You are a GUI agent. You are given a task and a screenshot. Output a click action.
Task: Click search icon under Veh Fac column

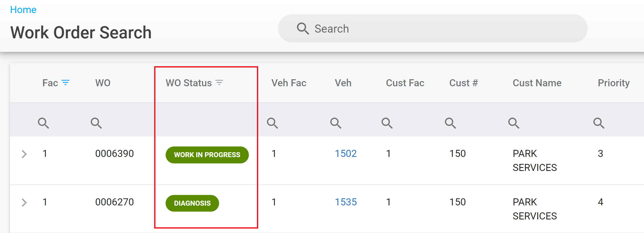272,123
